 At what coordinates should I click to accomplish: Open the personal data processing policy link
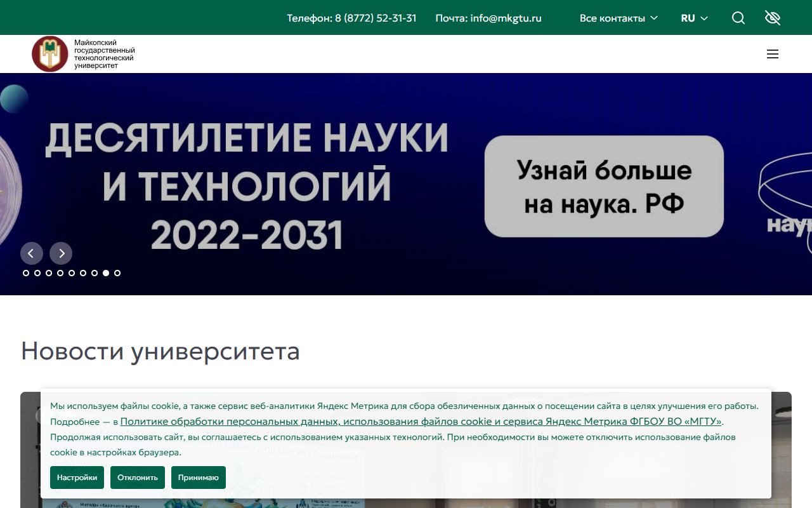point(421,422)
